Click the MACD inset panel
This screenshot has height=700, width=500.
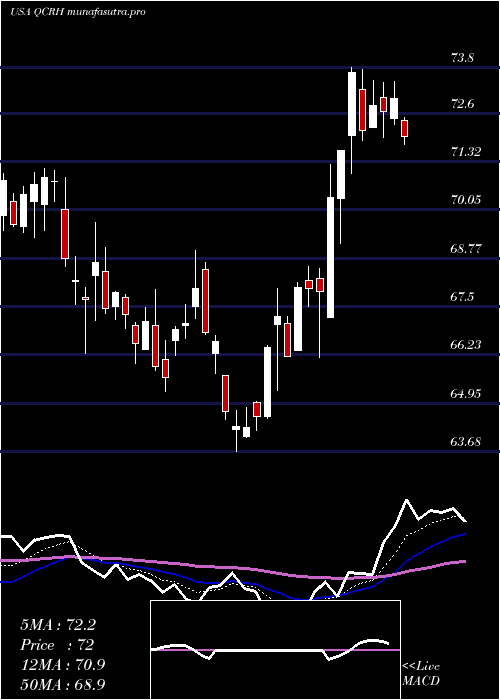pos(275,650)
